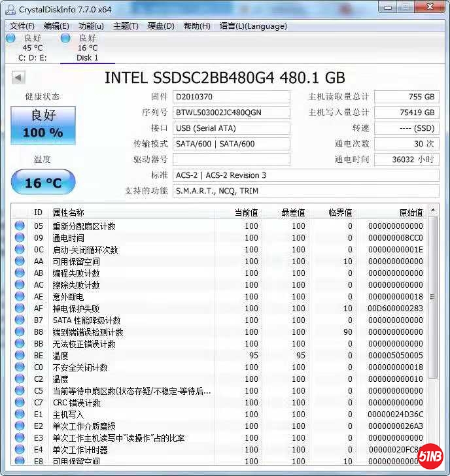
Task: Click status icon for row 0C 启动-关闭循环次数
Action: [x=20, y=249]
